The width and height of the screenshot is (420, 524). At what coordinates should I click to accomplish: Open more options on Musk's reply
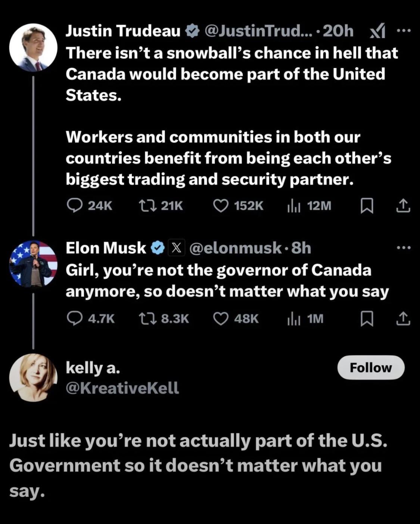[x=404, y=247]
